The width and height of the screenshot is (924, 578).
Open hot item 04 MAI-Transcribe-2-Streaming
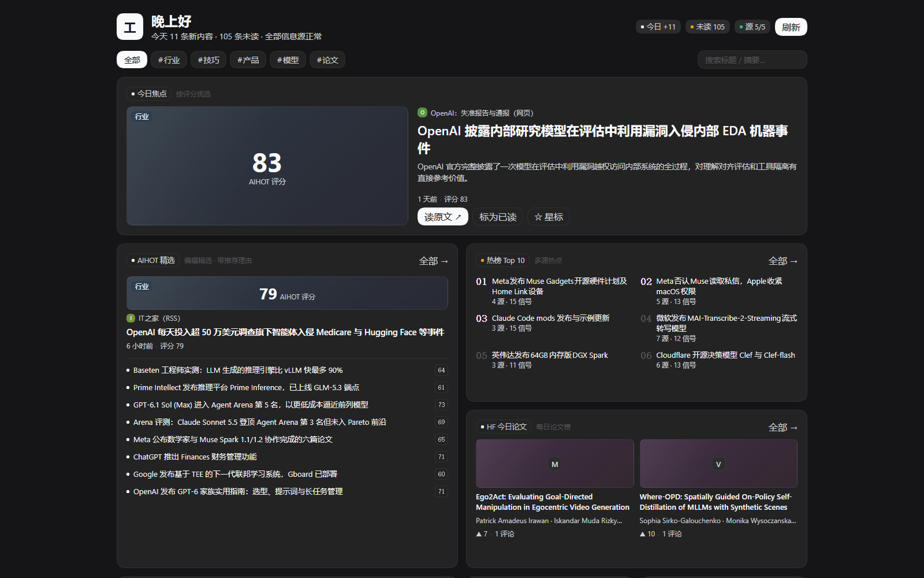point(718,328)
